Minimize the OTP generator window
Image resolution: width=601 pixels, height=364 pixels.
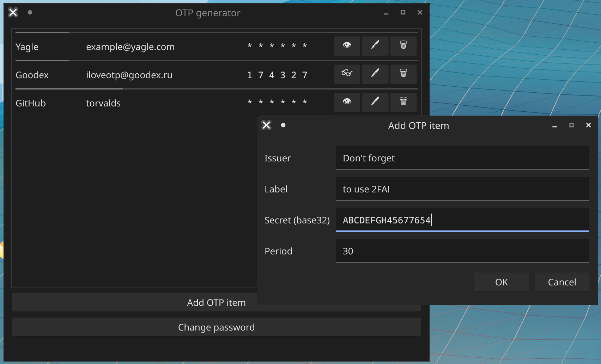coord(386,13)
